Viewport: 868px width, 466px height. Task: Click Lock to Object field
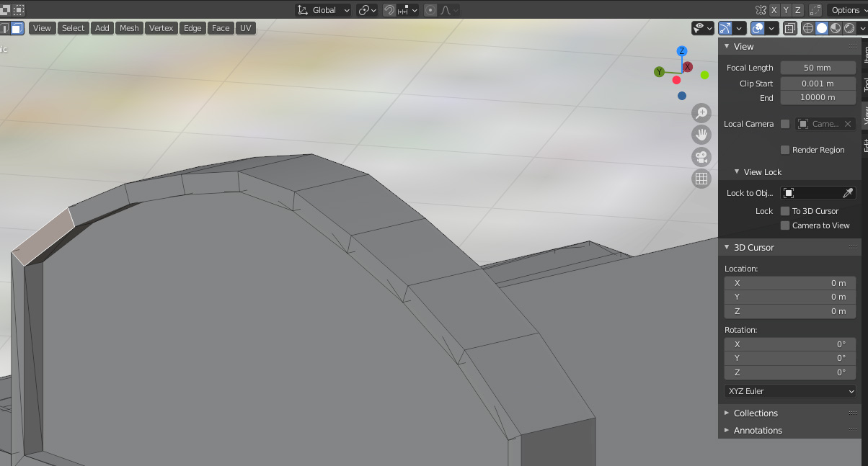coord(818,193)
